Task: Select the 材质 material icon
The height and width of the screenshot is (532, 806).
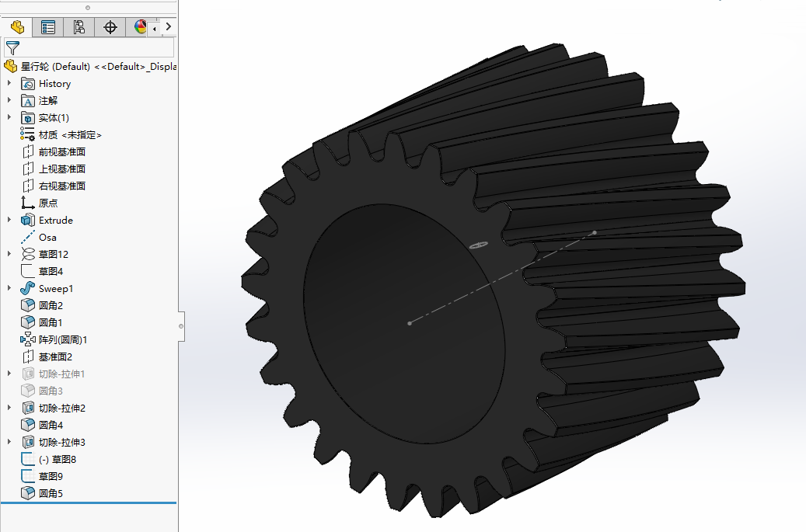Action: [28, 134]
